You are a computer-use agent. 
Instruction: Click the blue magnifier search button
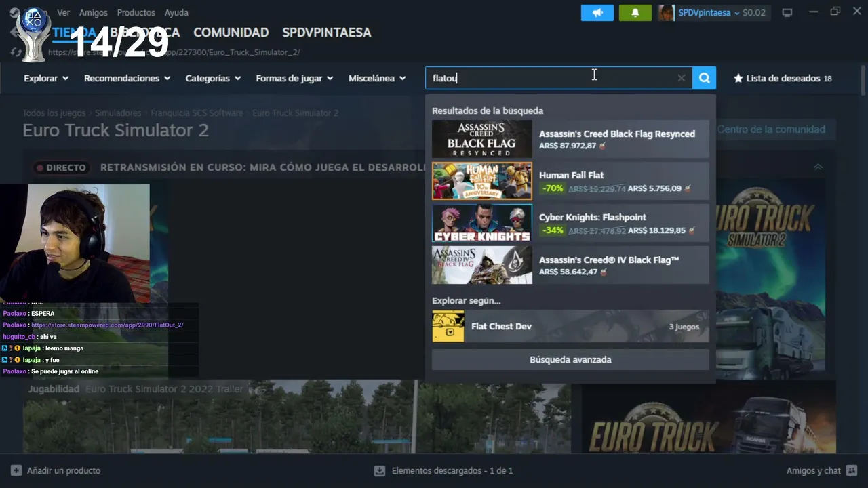pyautogui.click(x=705, y=78)
